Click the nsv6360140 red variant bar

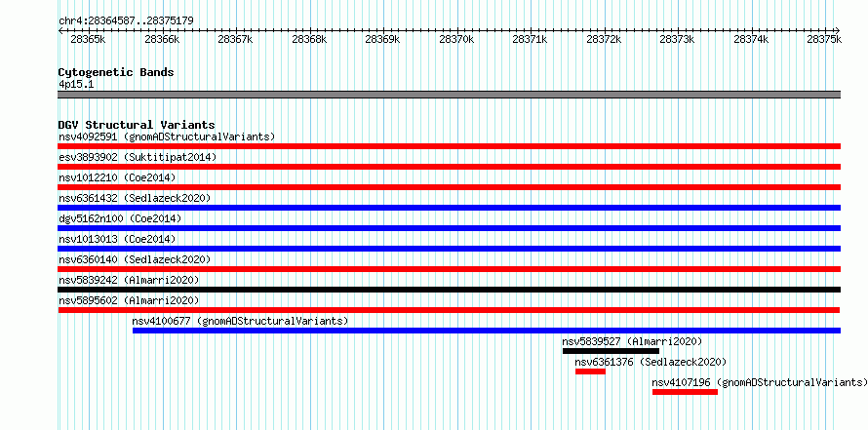[x=449, y=269]
